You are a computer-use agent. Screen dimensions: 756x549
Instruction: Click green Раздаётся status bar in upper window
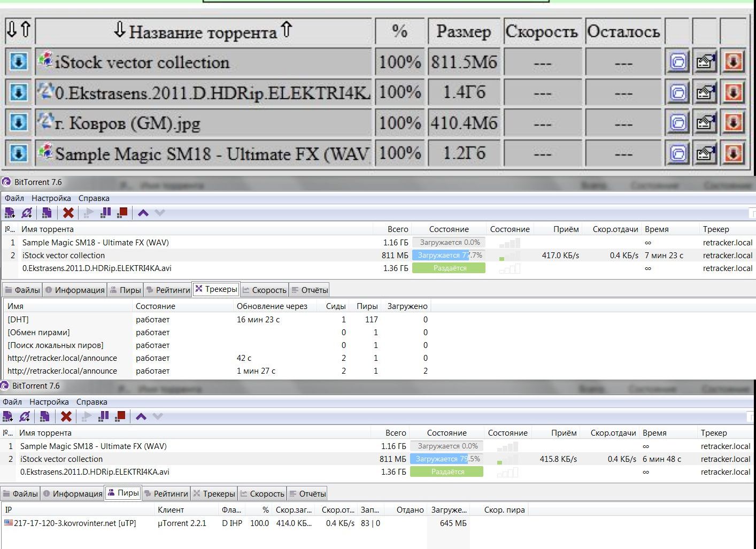pos(449,268)
